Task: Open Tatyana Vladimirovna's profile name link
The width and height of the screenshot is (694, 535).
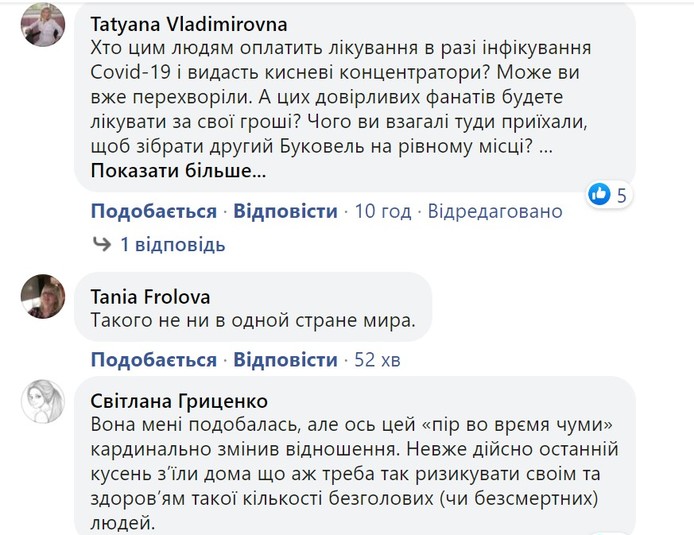Action: coord(188,24)
